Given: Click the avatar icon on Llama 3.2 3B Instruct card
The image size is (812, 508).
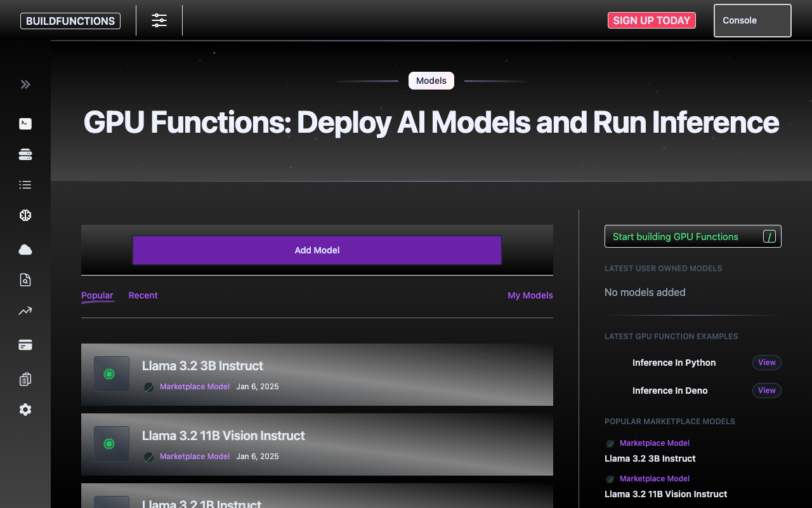Looking at the screenshot, I should click(148, 387).
